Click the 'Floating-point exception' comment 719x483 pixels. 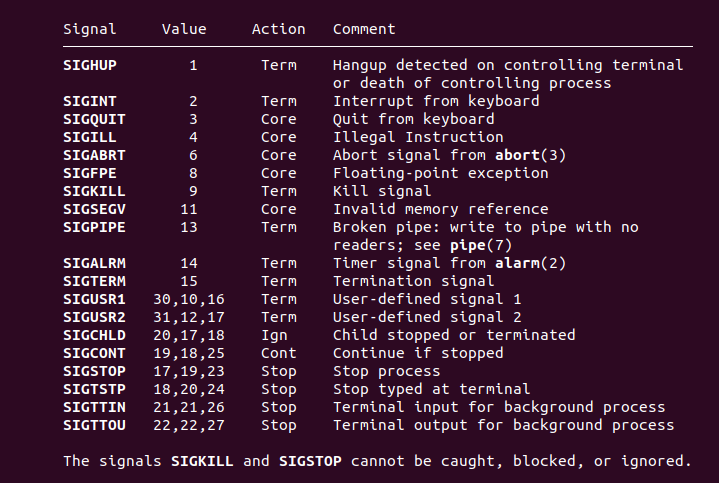(435, 173)
